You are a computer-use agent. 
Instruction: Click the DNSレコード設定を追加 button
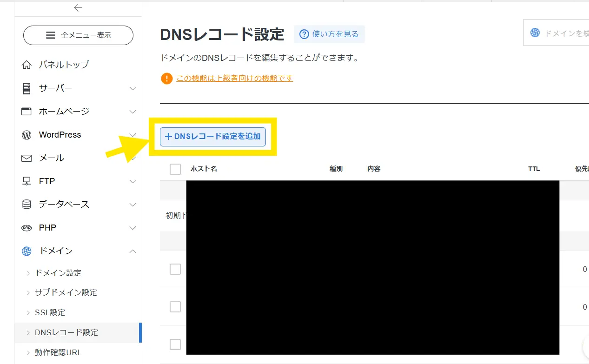(213, 137)
